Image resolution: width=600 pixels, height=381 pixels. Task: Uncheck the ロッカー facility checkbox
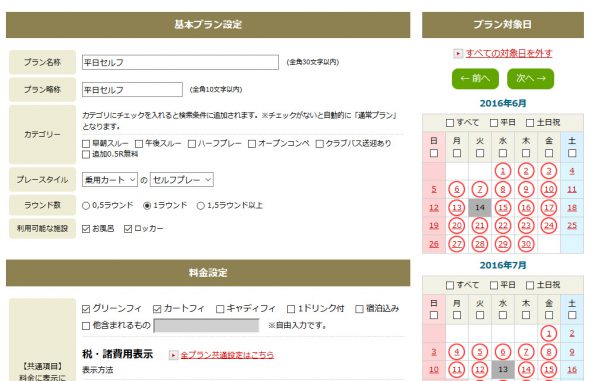pos(128,229)
